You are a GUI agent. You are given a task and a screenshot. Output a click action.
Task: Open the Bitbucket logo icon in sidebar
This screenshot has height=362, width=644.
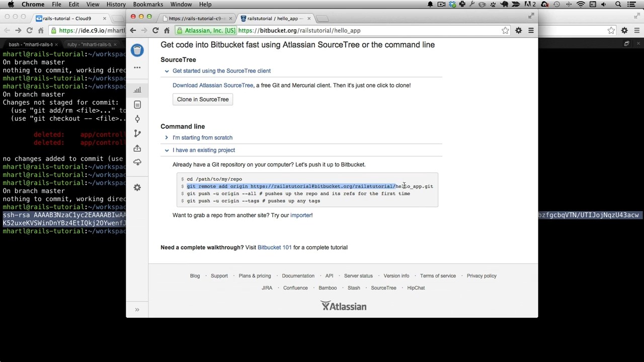[x=137, y=50]
